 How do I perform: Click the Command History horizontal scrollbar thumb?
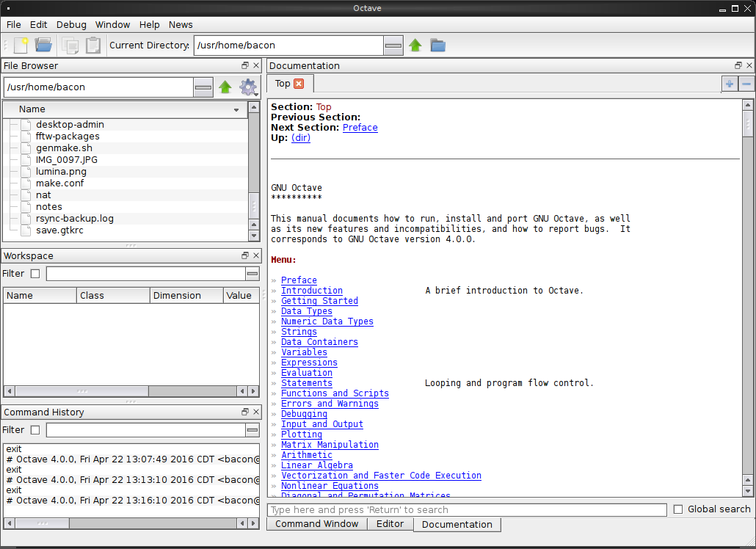[43, 523]
